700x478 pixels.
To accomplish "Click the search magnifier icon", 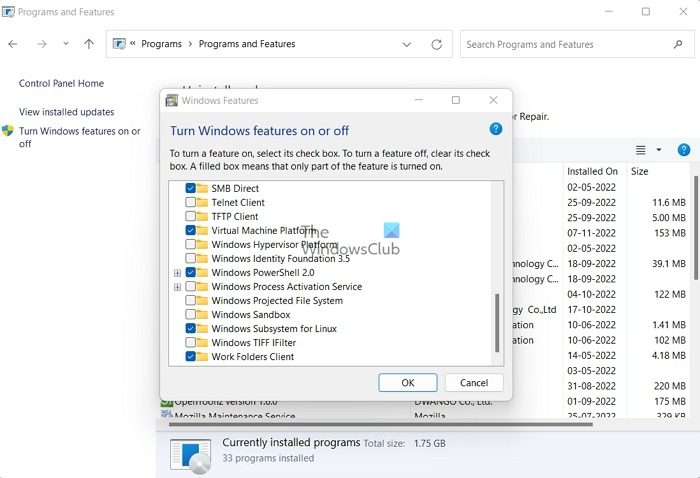I will point(678,44).
